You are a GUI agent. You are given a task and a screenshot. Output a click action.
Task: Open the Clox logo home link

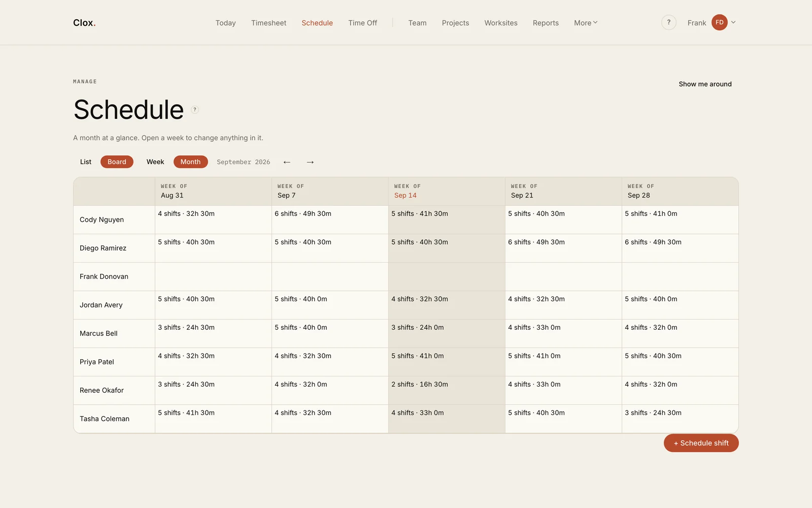tap(84, 23)
